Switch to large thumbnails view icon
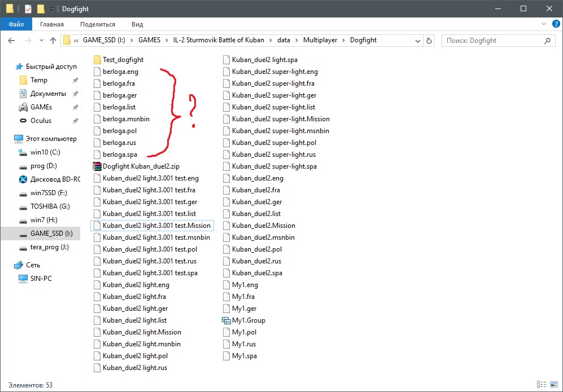Screen dimensions: 563x392 [554, 385]
